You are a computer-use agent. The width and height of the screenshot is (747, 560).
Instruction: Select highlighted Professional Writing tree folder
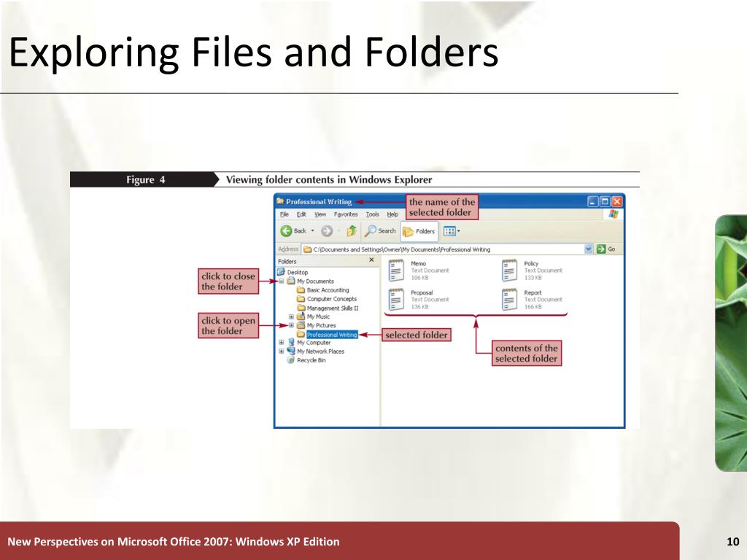pos(332,335)
